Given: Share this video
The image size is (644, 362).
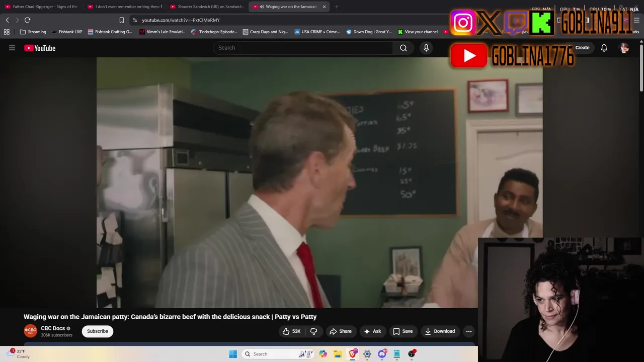Looking at the screenshot, I should point(340,331).
